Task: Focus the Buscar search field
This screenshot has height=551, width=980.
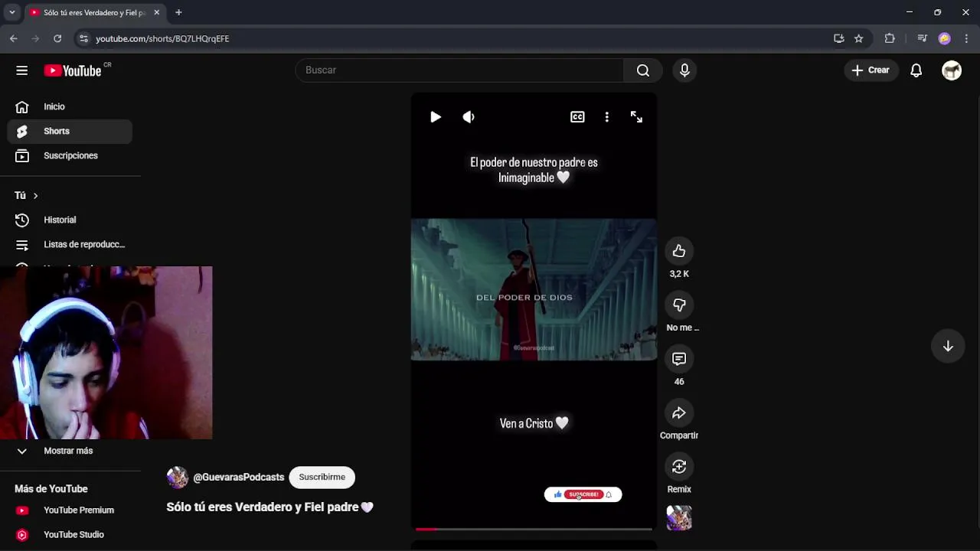Action: coord(459,70)
